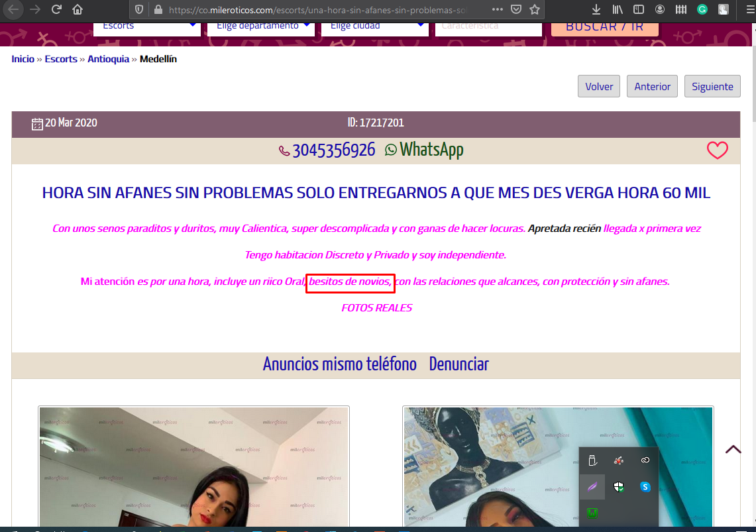Go back to the previous browser page
This screenshot has height=532, width=756.
13,9
